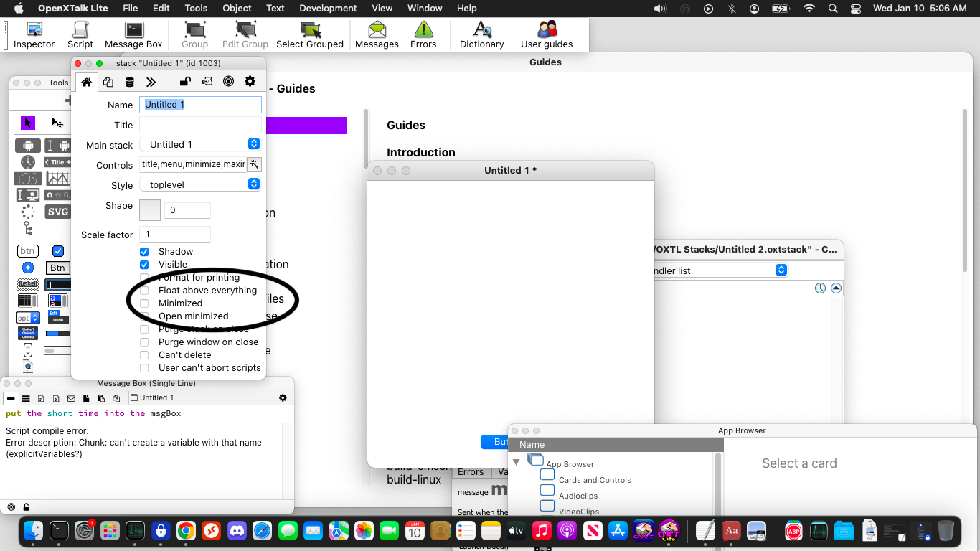This screenshot has height=551, width=980.
Task: Open the Errors toolbar icon
Action: (423, 35)
